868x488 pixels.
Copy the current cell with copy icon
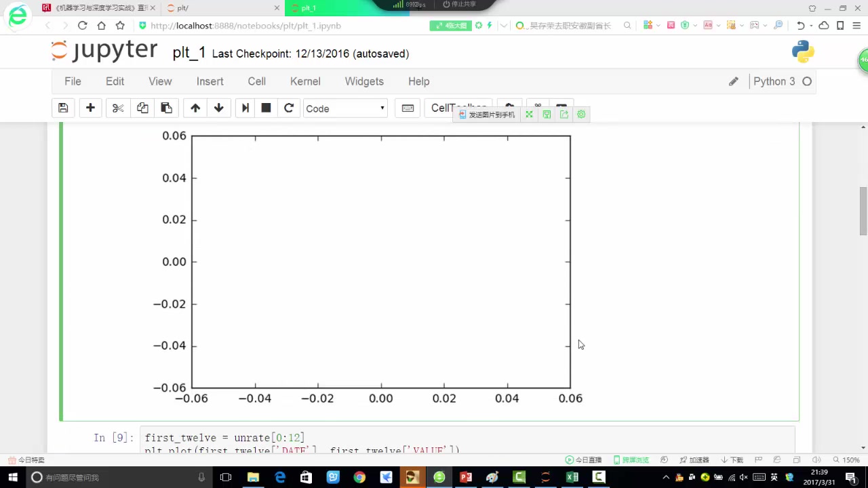142,108
